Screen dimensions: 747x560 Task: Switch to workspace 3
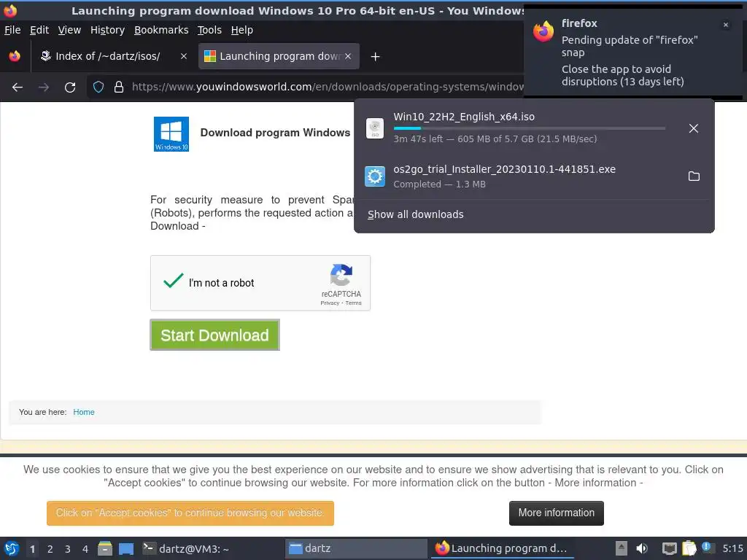click(68, 548)
